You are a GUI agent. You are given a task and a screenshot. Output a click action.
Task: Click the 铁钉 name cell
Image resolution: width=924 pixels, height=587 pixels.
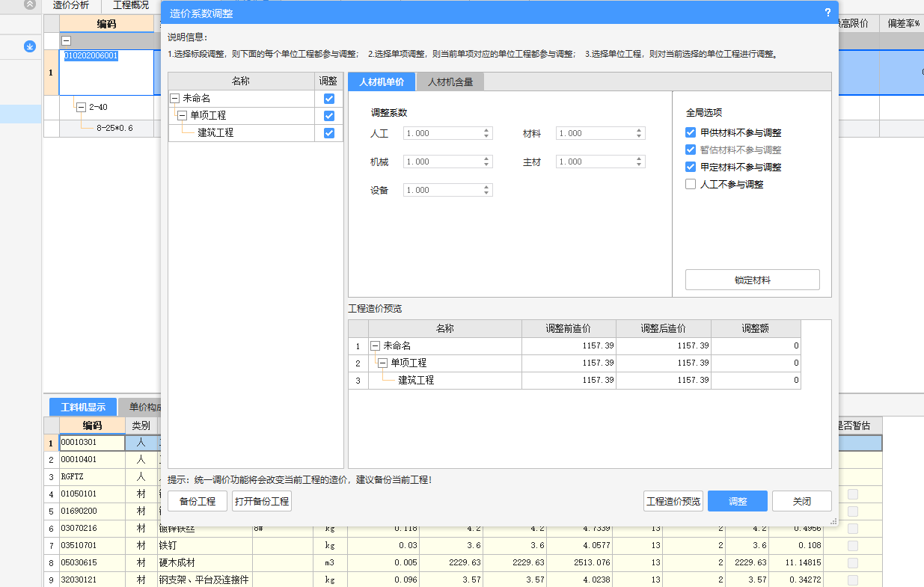point(204,545)
